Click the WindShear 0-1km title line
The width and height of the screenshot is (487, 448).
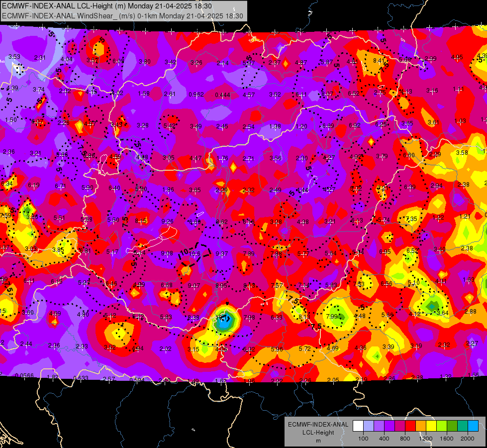tap(122, 16)
